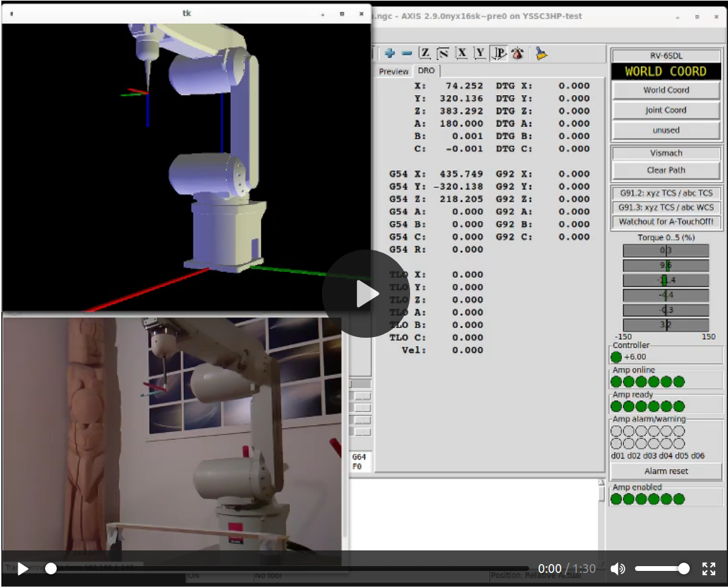Click the small play button in the video bar

pyautogui.click(x=23, y=569)
